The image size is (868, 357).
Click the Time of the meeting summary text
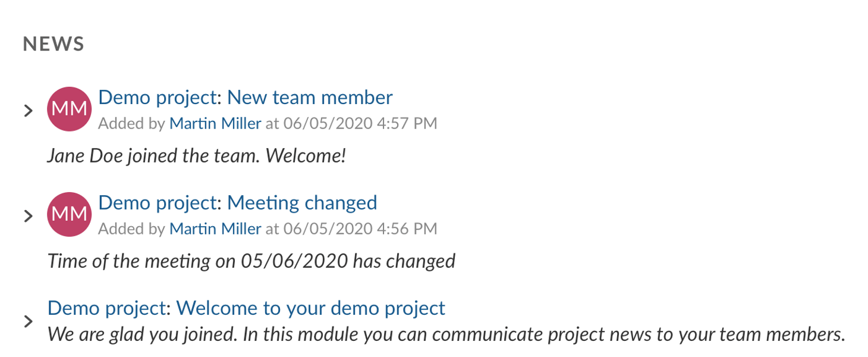(251, 261)
